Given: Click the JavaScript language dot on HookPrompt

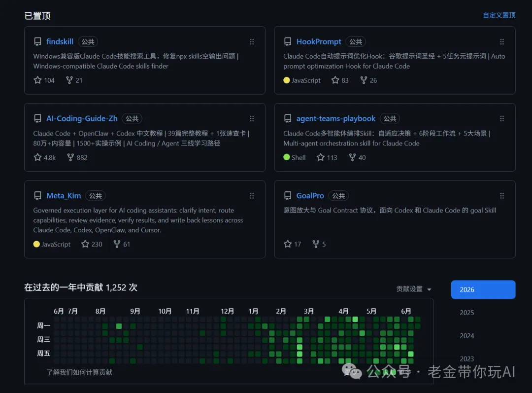Looking at the screenshot, I should (286, 80).
